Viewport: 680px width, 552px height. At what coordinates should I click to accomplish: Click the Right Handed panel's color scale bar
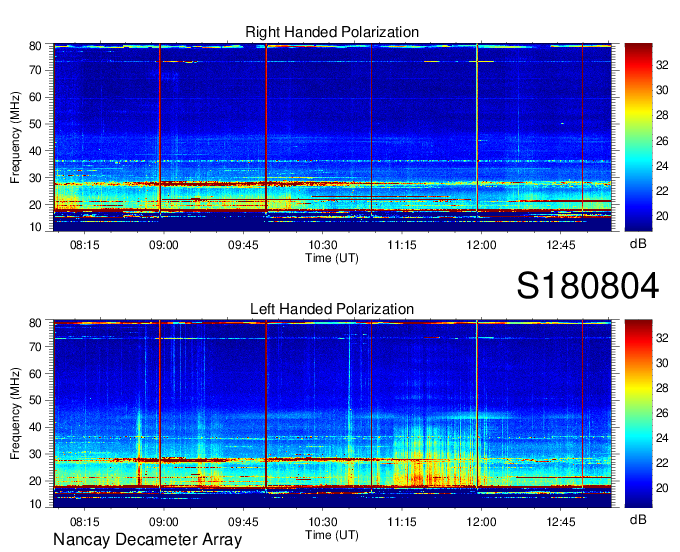[x=638, y=137]
